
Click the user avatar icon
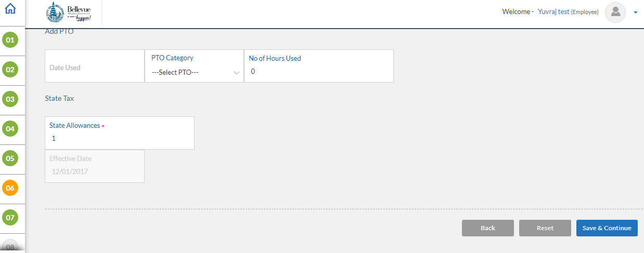[x=615, y=12]
